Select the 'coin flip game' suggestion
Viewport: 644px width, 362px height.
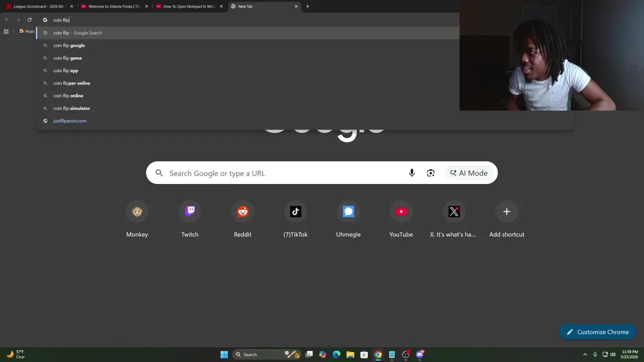[305, 58]
